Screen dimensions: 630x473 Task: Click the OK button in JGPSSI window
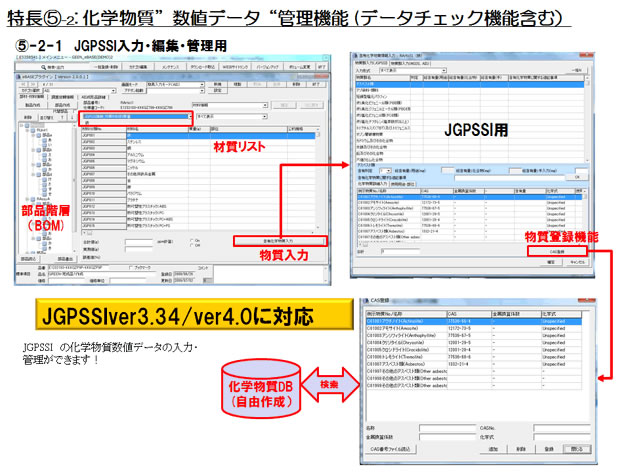click(577, 177)
